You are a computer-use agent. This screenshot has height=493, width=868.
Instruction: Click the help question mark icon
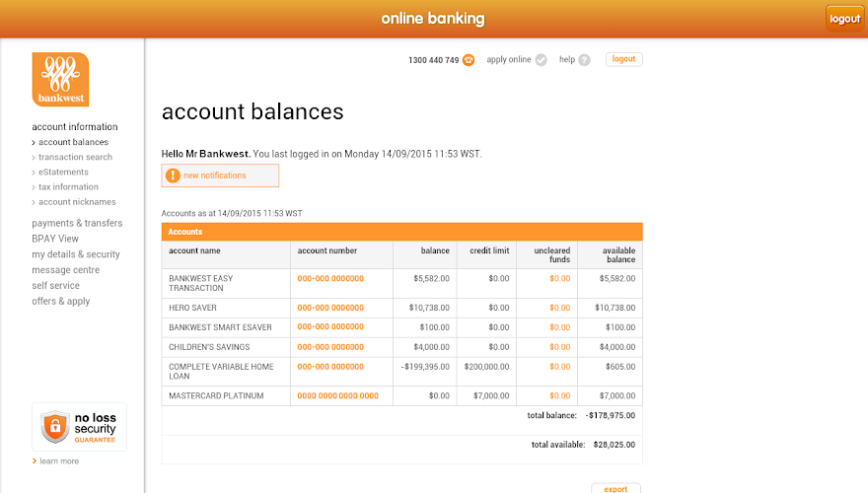click(x=584, y=60)
